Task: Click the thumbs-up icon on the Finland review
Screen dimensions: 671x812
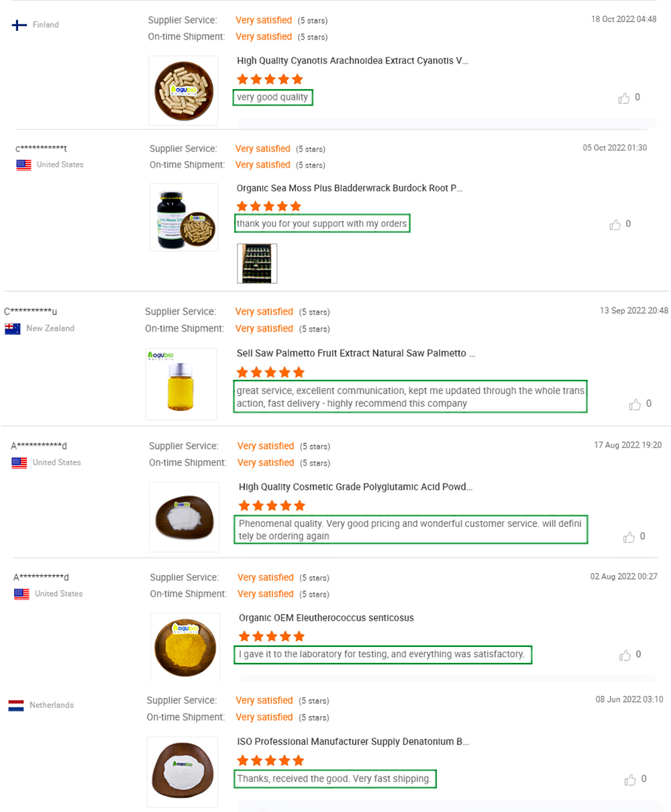Action: point(623,97)
